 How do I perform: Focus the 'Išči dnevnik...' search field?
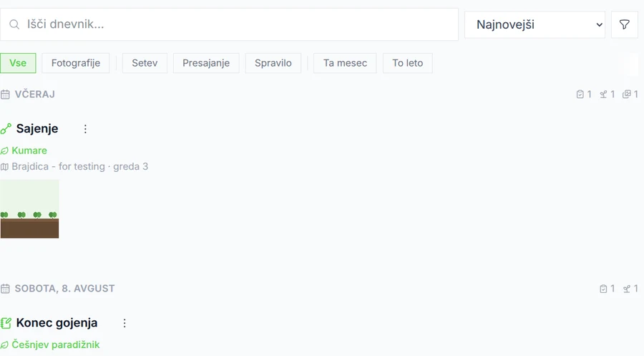[229, 24]
